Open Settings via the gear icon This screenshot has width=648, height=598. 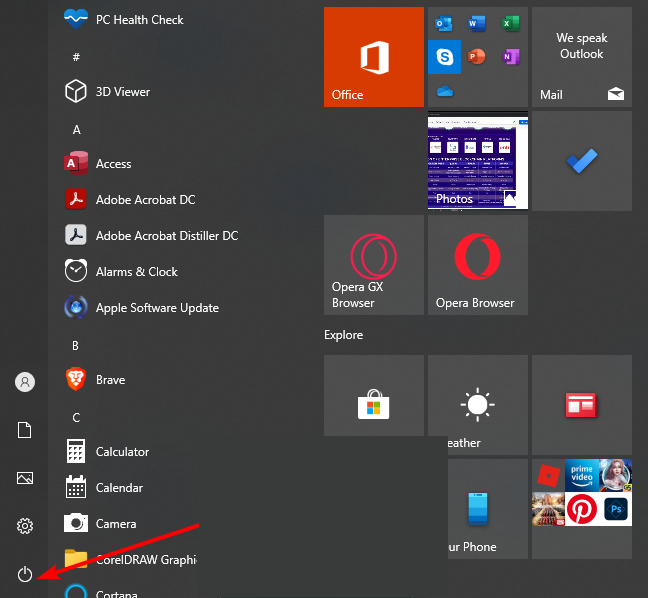coord(25,526)
